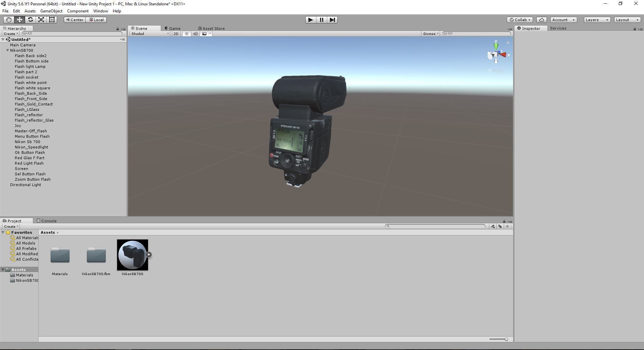Select Directional Light in Hierarchy
The height and width of the screenshot is (350, 644).
point(26,185)
